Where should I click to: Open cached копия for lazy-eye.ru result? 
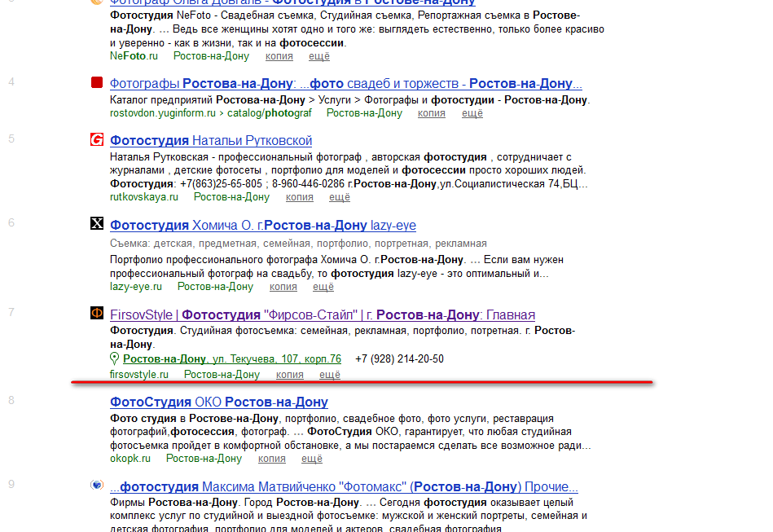click(x=283, y=287)
